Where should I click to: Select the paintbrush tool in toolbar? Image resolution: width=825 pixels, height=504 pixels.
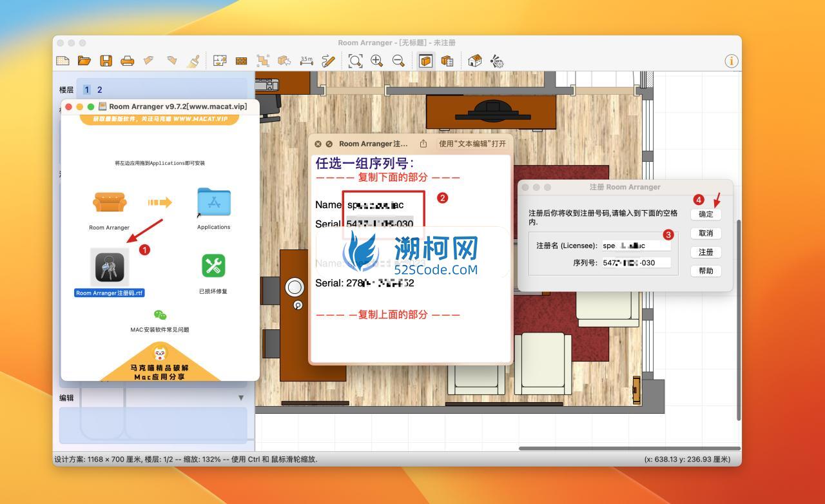[193, 61]
